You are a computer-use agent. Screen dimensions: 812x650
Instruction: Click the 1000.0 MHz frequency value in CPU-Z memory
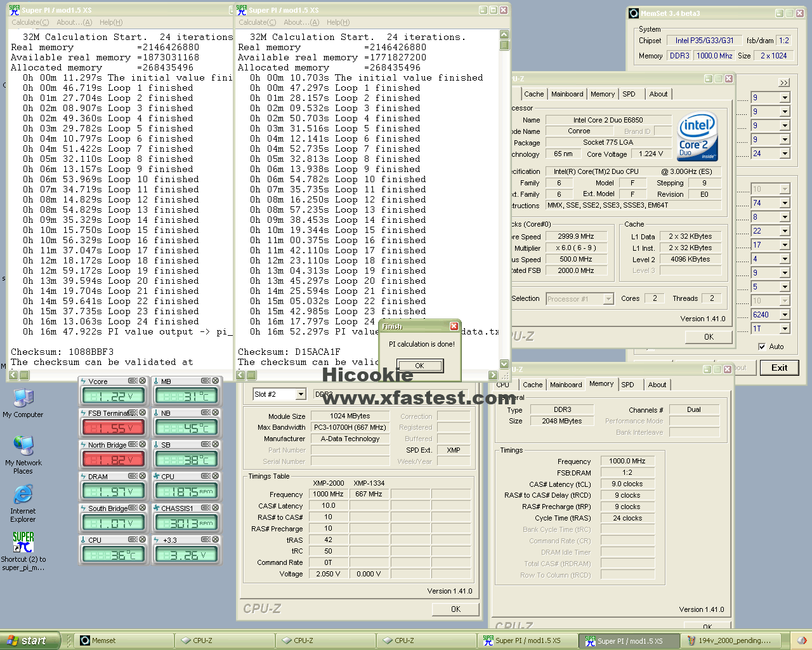click(x=627, y=461)
